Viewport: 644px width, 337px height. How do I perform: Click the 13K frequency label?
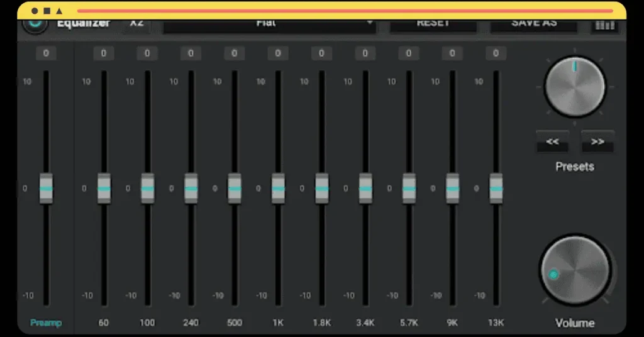(x=496, y=323)
